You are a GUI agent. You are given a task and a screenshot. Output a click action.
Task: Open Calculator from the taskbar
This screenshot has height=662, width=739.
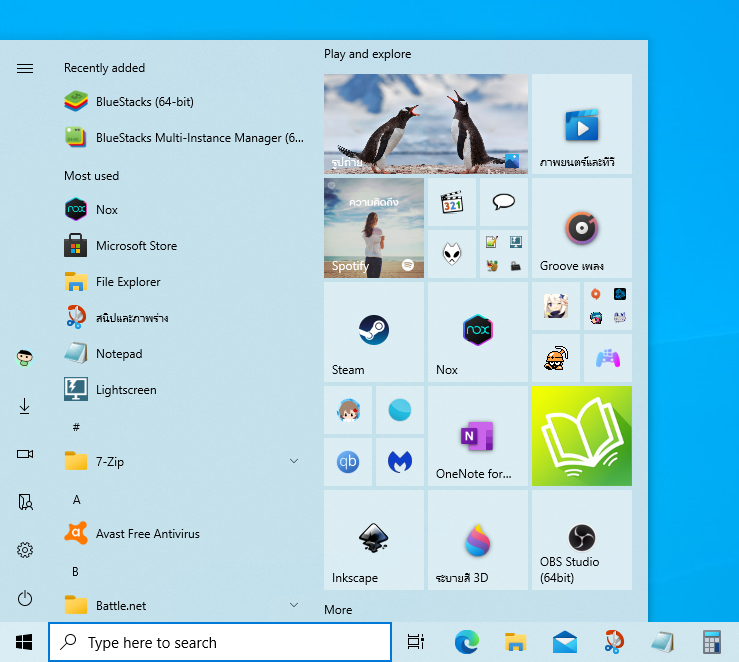coord(712,642)
